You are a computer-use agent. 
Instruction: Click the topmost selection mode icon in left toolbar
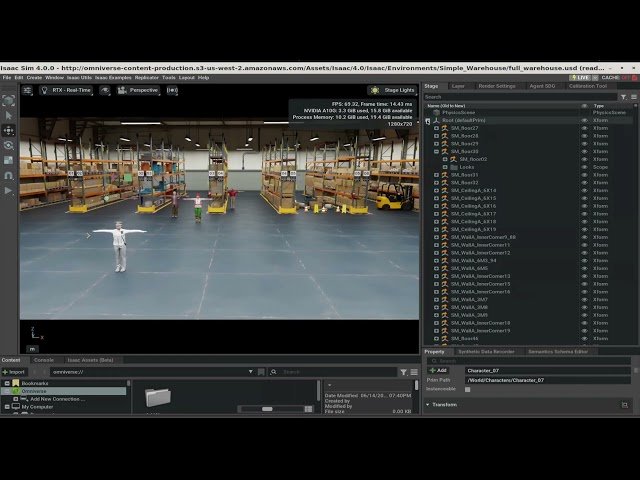pyautogui.click(x=9, y=100)
